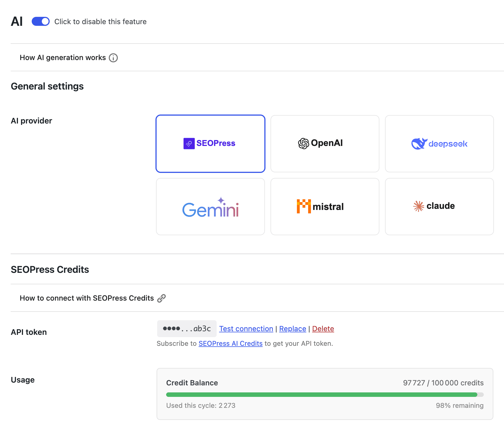Choose the OpenAI provider logo card
This screenshot has height=430, width=504.
point(325,144)
